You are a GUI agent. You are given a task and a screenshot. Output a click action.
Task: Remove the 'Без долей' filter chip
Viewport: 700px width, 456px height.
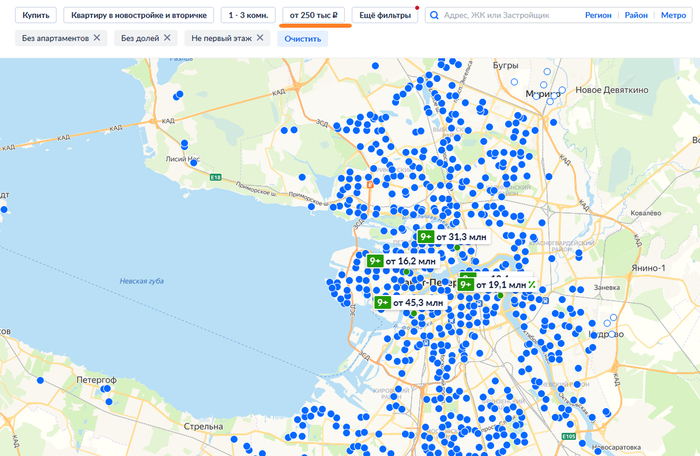(166, 37)
